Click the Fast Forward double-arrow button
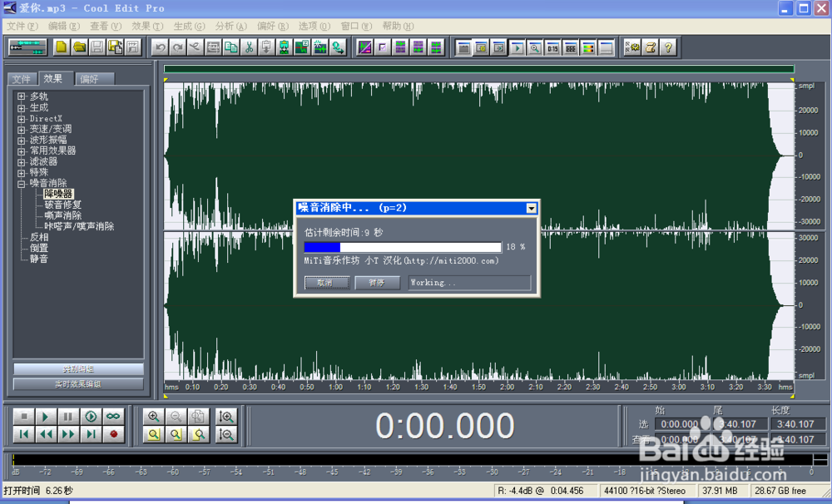Viewport: 832px width, 504px height. coord(68,434)
